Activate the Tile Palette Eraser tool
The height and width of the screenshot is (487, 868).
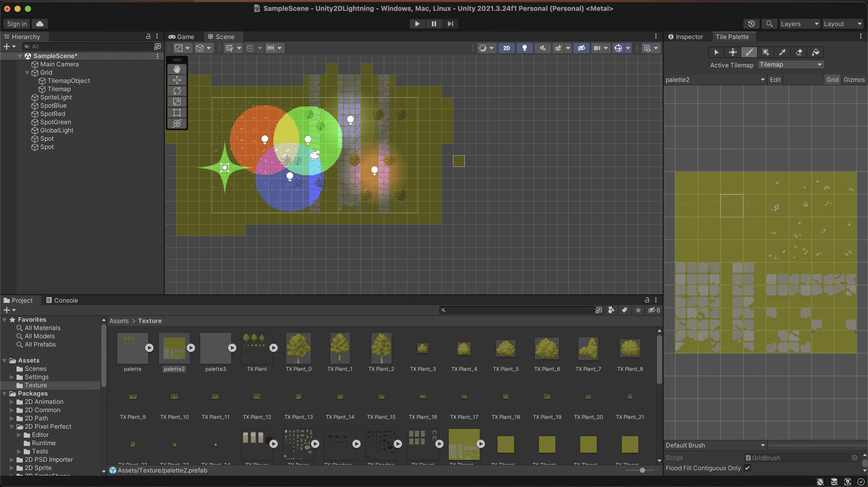click(799, 52)
